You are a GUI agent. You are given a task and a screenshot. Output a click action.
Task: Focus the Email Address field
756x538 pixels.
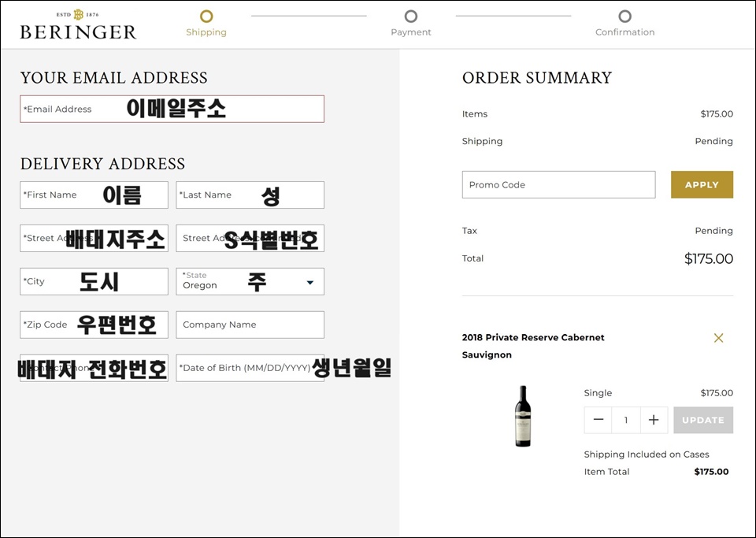172,109
